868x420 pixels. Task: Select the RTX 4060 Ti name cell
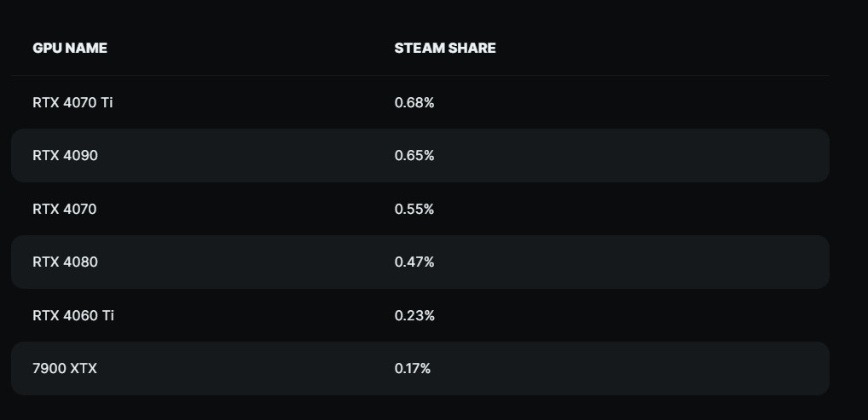[73, 315]
